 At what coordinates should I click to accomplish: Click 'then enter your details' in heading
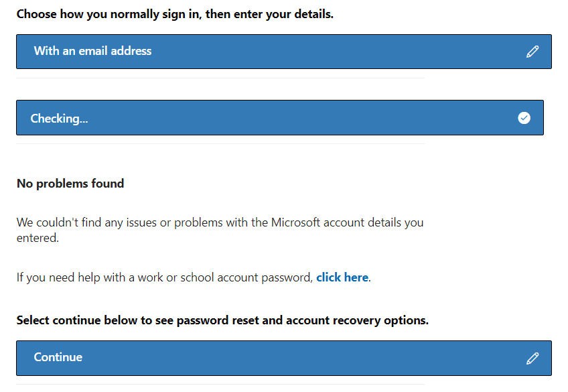269,14
